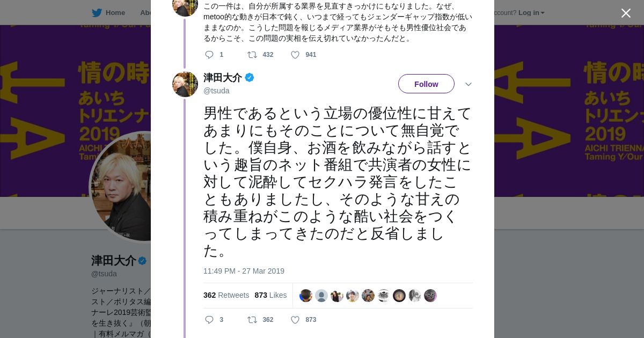The width and height of the screenshot is (644, 338).
Task: Open the Log in dropdown
Action: click(x=531, y=13)
